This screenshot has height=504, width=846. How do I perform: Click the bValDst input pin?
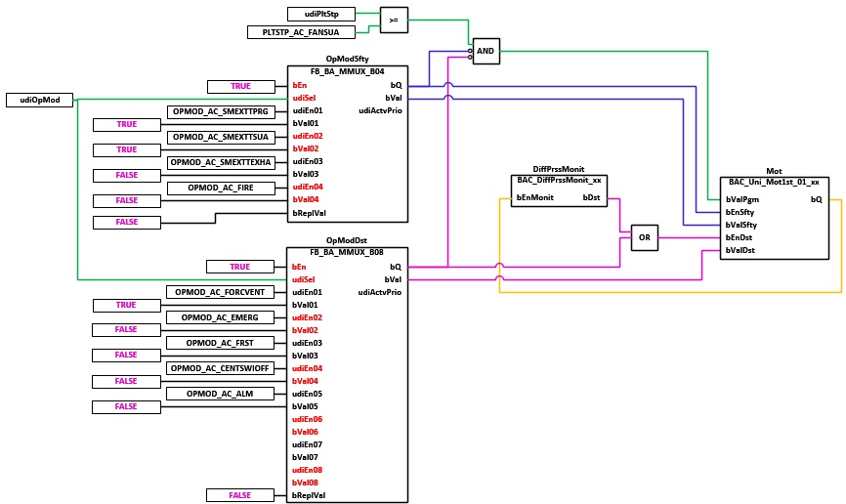(740, 250)
